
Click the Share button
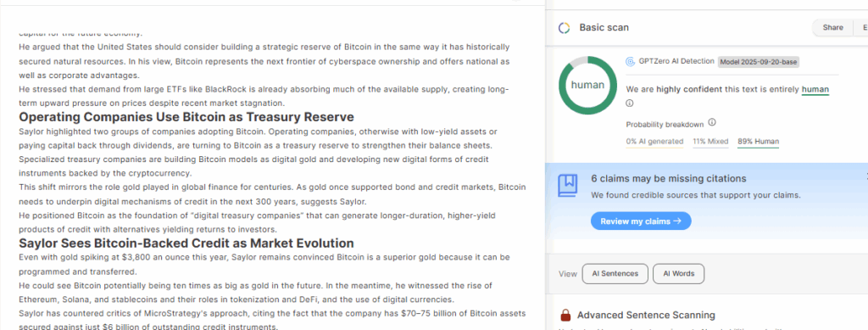pos(832,28)
